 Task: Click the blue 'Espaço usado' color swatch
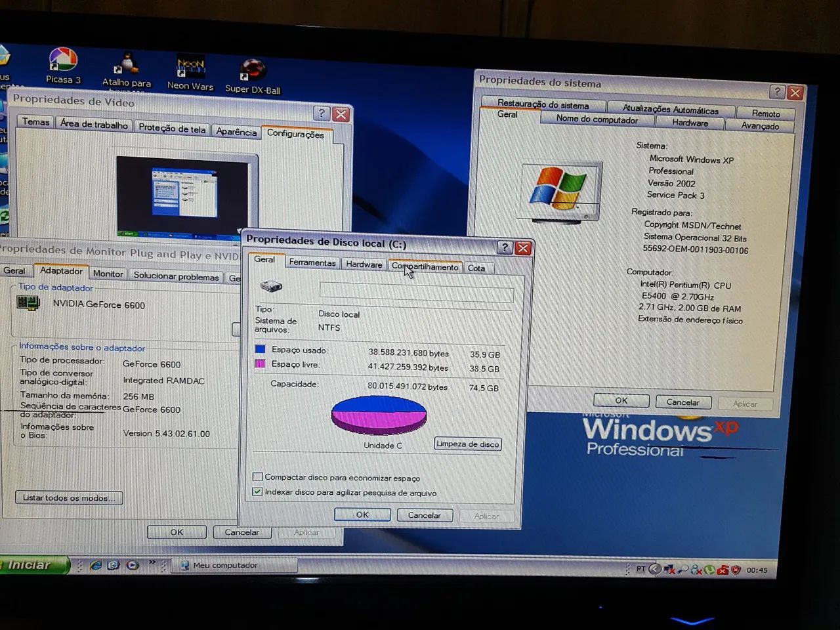(260, 349)
